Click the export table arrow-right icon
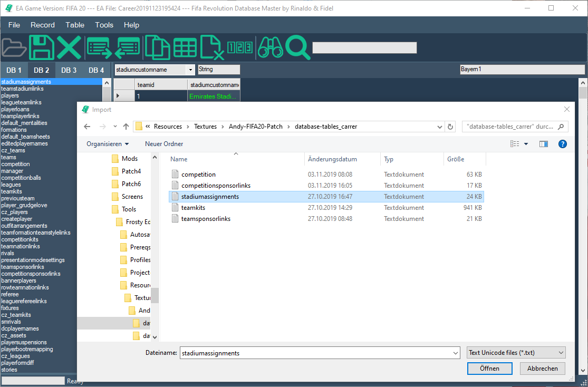 click(99, 49)
